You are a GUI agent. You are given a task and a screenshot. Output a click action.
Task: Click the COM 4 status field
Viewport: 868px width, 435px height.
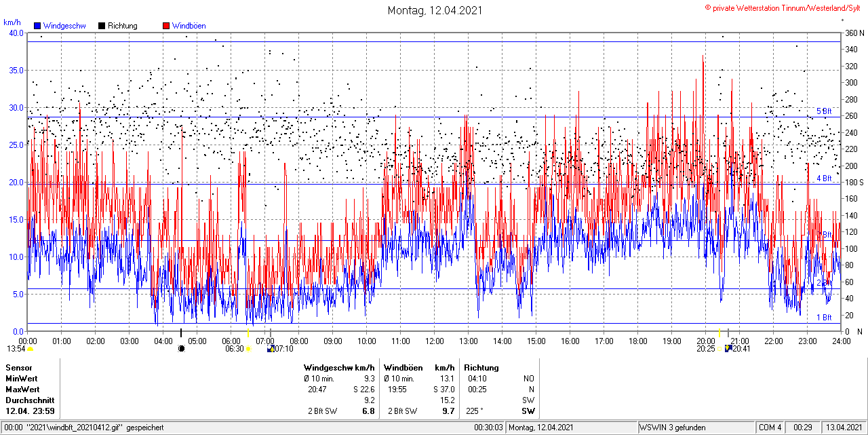pos(770,428)
